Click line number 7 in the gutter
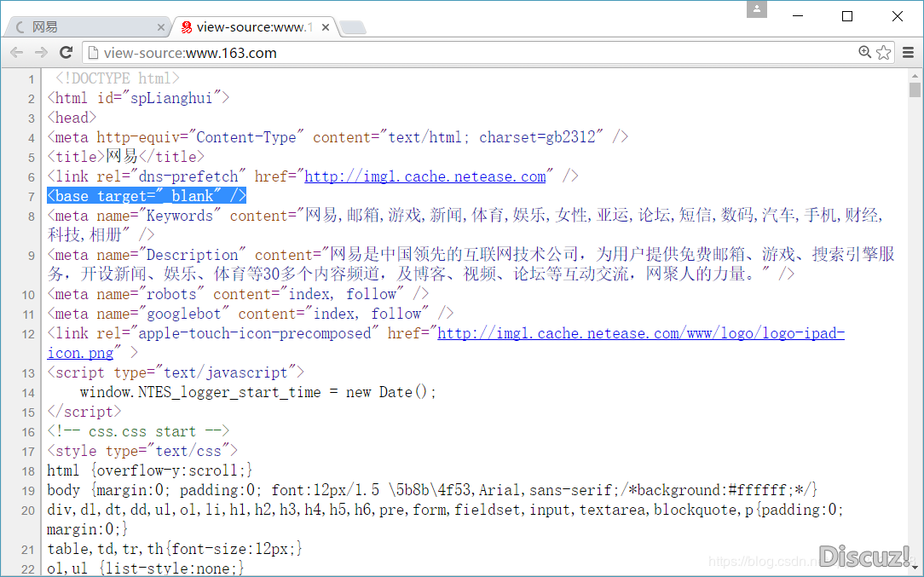924x577 pixels. pyautogui.click(x=32, y=197)
